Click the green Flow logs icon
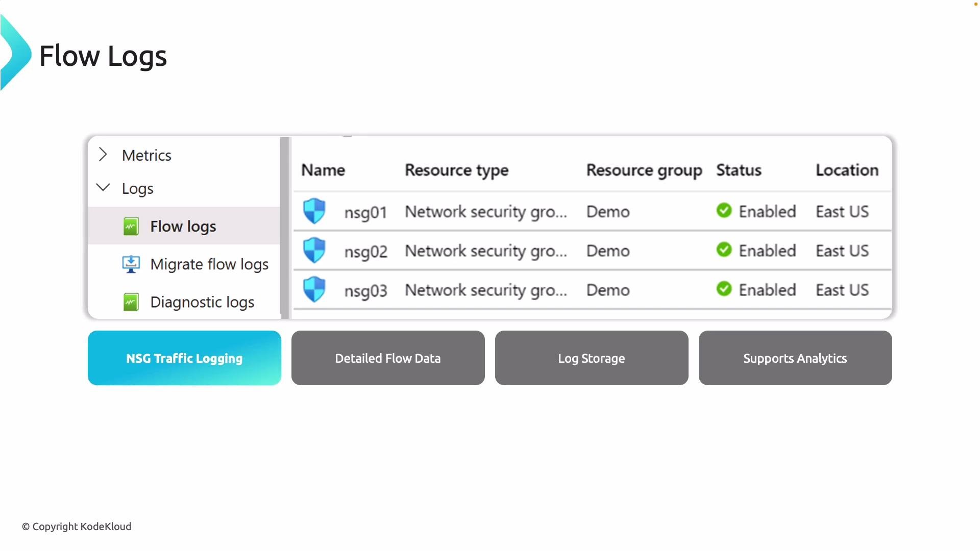Image resolution: width=980 pixels, height=551 pixels. point(131,226)
